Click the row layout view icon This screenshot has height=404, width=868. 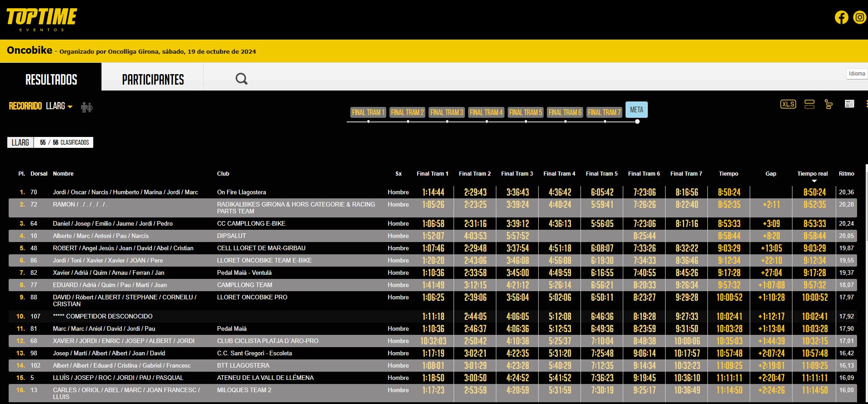809,104
